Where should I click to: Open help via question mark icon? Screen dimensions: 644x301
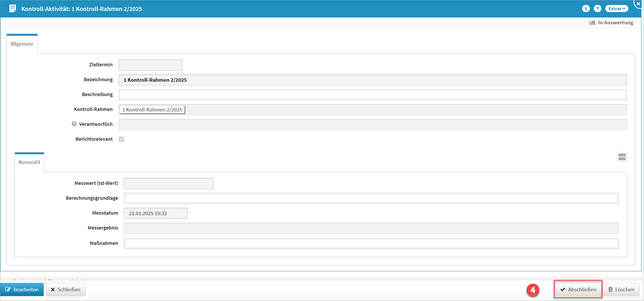[x=597, y=9]
